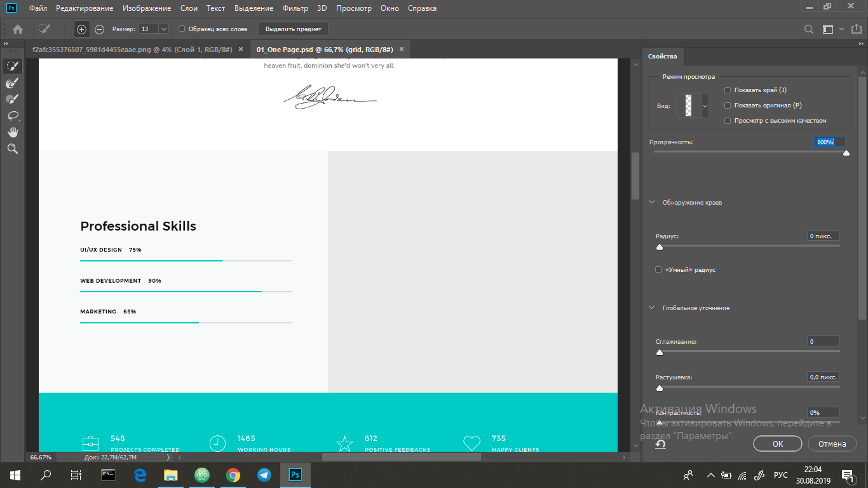Collapse Properties panel with double arrows
The width and height of the screenshot is (868, 488).
click(860, 43)
